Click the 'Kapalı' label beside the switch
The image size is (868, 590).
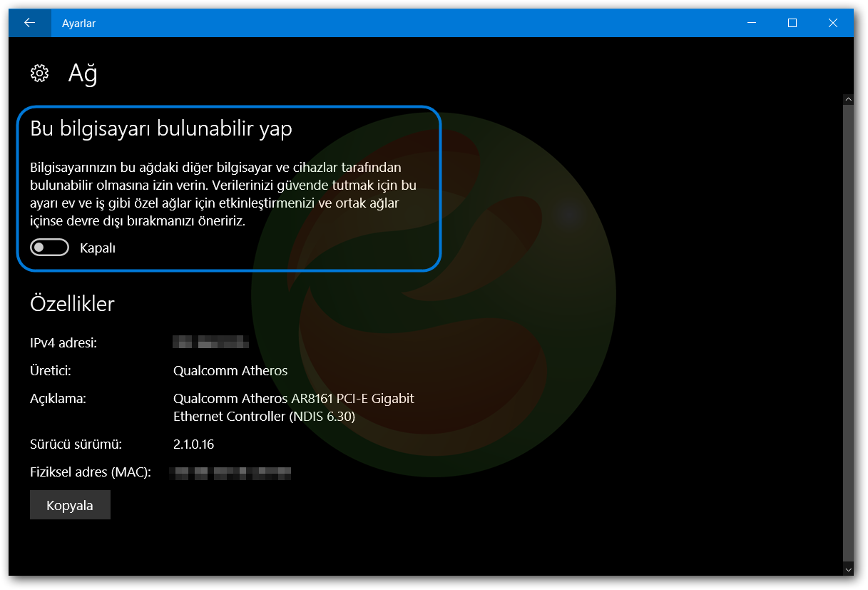click(97, 248)
